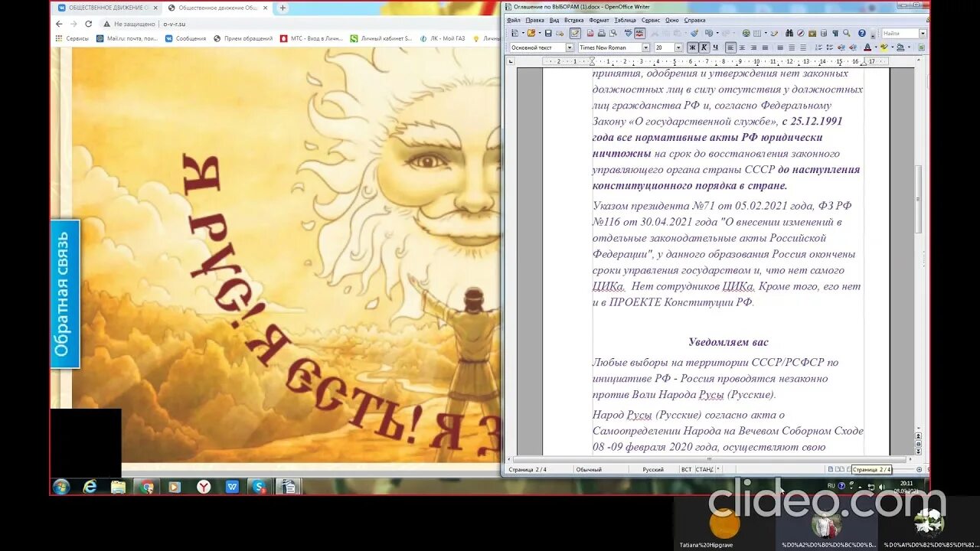
Task: Apply font color button
Action: (x=867, y=47)
